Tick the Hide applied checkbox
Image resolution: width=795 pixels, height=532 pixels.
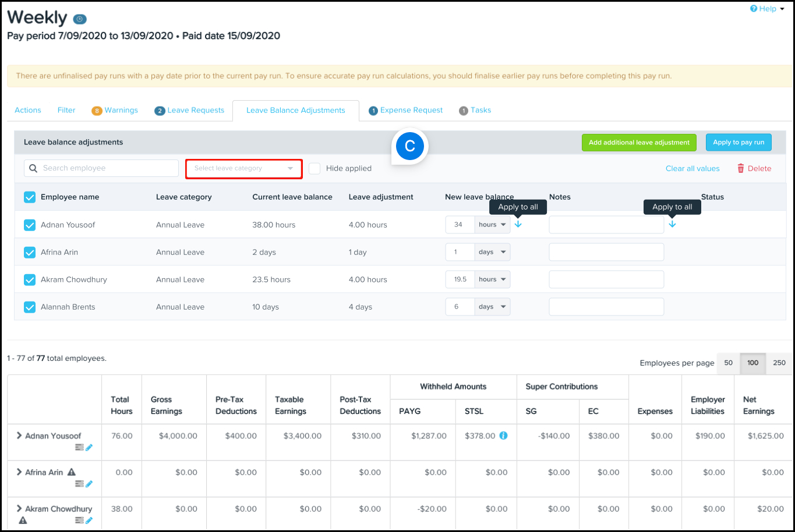click(x=315, y=168)
